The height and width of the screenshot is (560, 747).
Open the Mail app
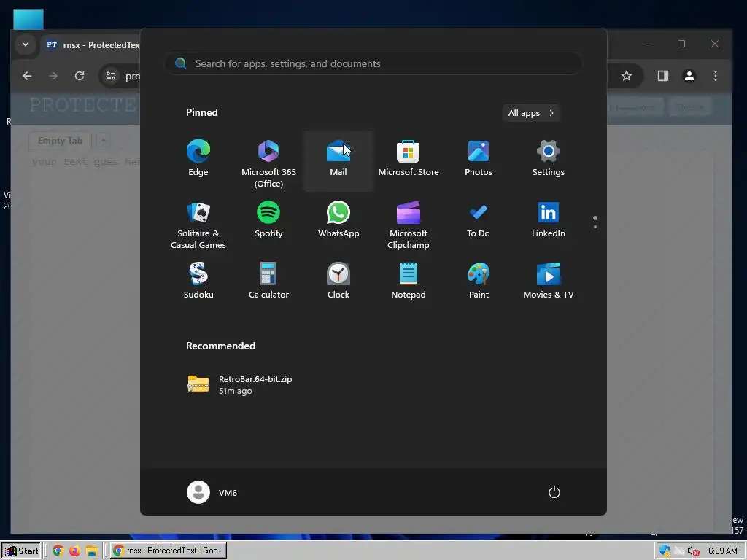[338, 160]
